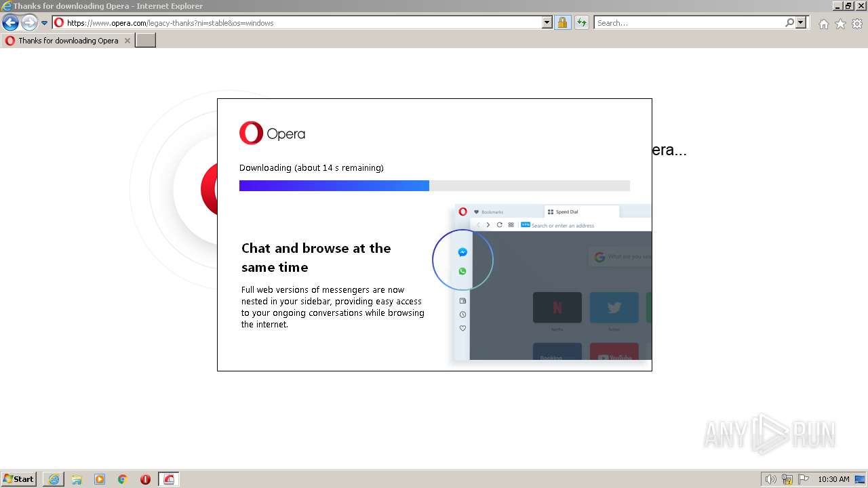Click the Messenger icon in Opera sidebar preview

(462, 252)
